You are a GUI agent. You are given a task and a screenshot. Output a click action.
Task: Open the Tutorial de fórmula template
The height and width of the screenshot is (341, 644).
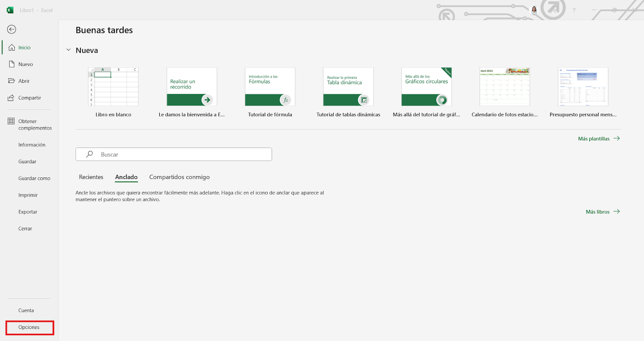click(x=270, y=87)
